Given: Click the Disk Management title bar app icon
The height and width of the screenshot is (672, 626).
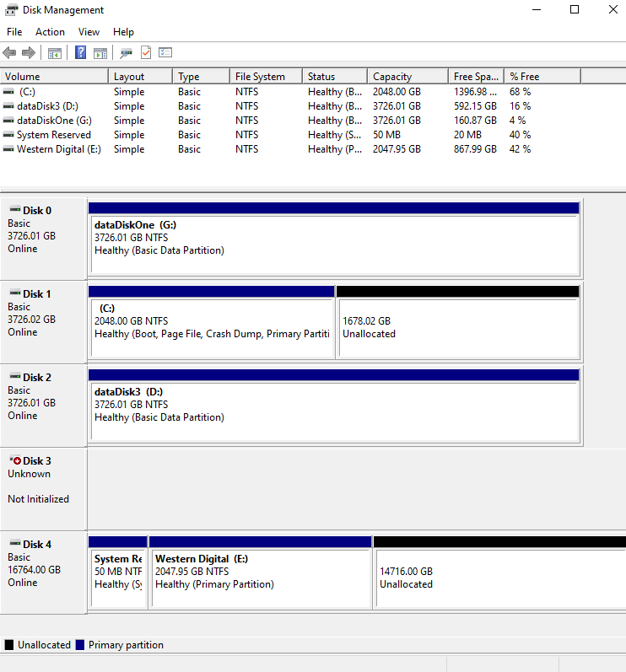Looking at the screenshot, I should point(12,9).
